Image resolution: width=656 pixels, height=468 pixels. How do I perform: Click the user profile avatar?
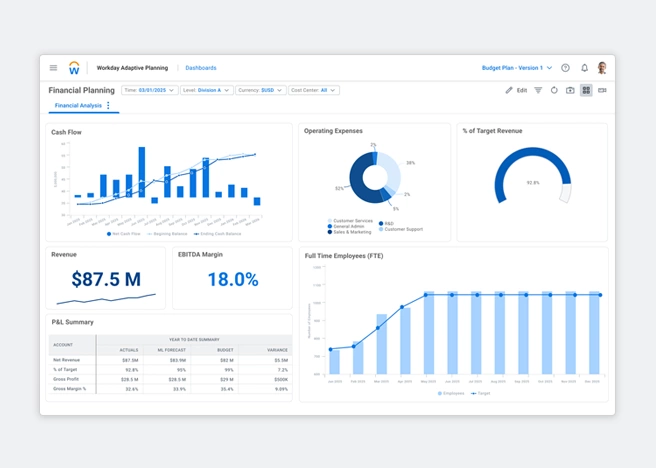click(x=602, y=68)
